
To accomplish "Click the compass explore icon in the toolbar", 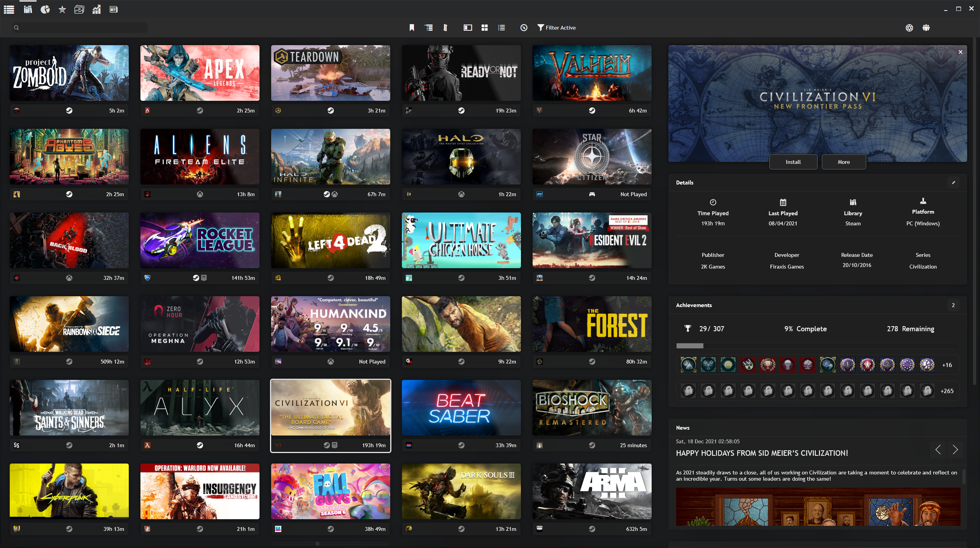I will tap(524, 28).
